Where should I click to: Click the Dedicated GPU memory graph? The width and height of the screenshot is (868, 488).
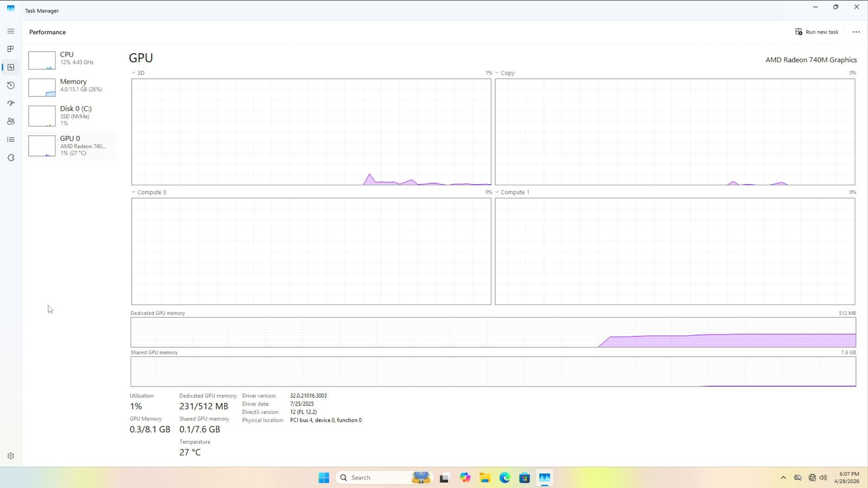point(493,332)
